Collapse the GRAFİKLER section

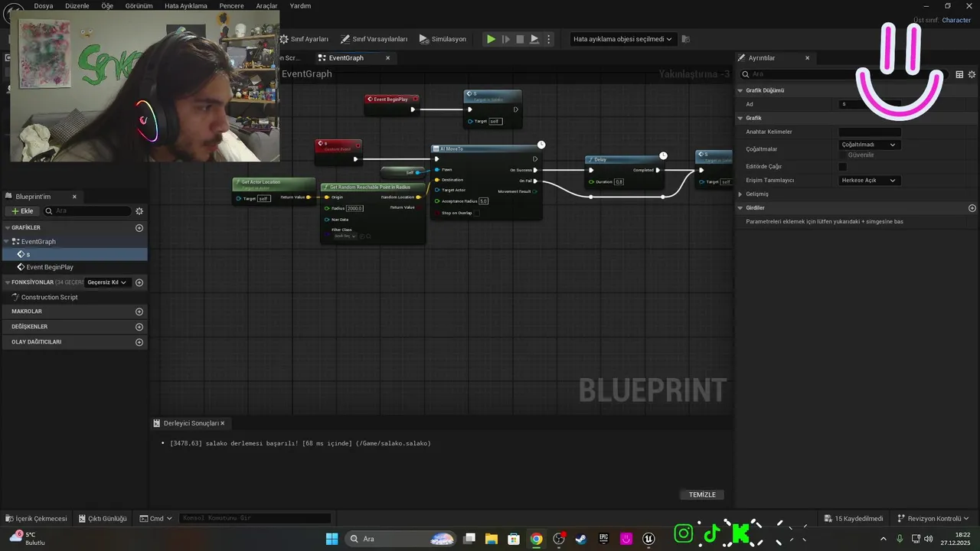(7, 227)
